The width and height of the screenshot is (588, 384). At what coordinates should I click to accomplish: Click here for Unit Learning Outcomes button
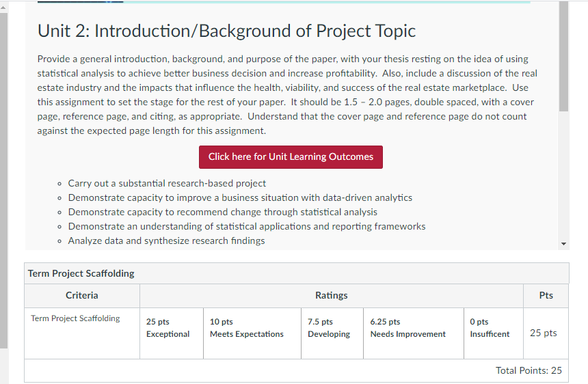(291, 157)
